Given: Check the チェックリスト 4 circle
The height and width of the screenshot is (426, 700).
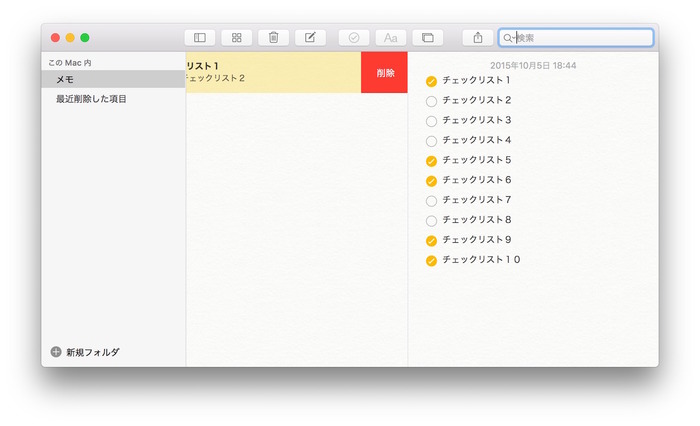Looking at the screenshot, I should (431, 142).
